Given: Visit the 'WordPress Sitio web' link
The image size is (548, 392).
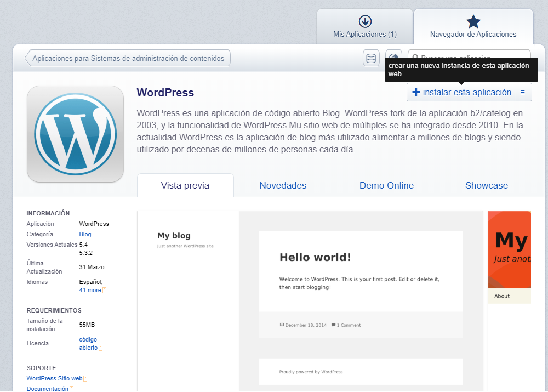Looking at the screenshot, I should (x=54, y=378).
